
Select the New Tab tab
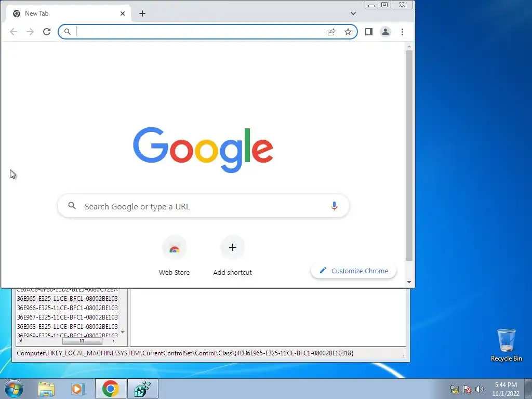(x=69, y=14)
